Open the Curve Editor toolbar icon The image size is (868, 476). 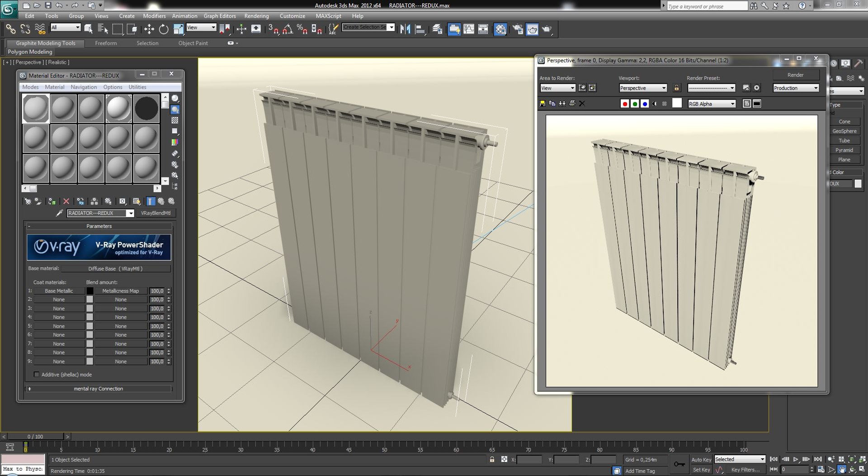pyautogui.click(x=469, y=29)
